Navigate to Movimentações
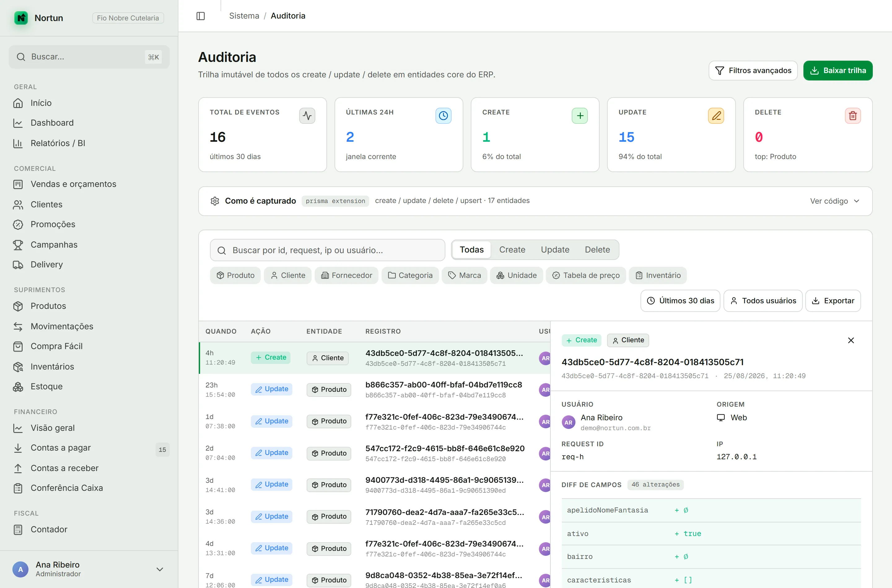 pyautogui.click(x=89, y=326)
